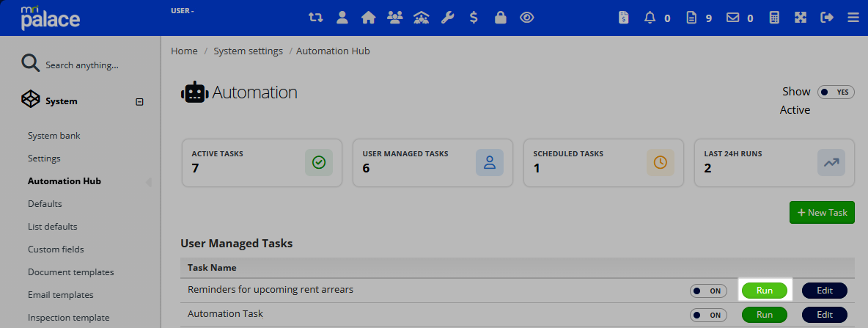Go to Home breadcrumb

184,51
